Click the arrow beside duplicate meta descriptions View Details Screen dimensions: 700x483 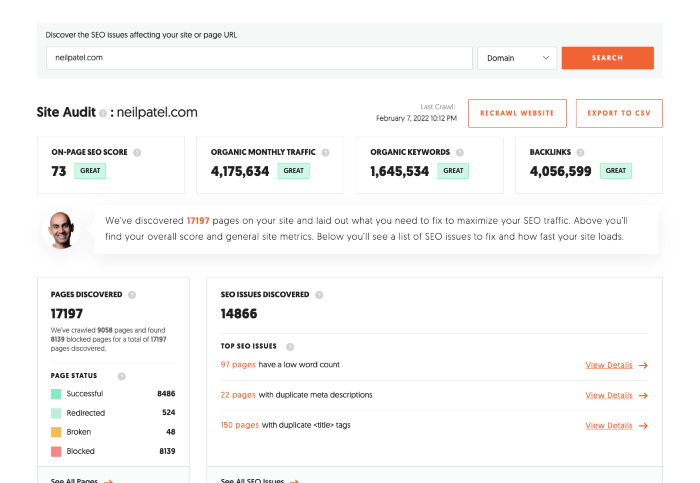click(x=643, y=396)
